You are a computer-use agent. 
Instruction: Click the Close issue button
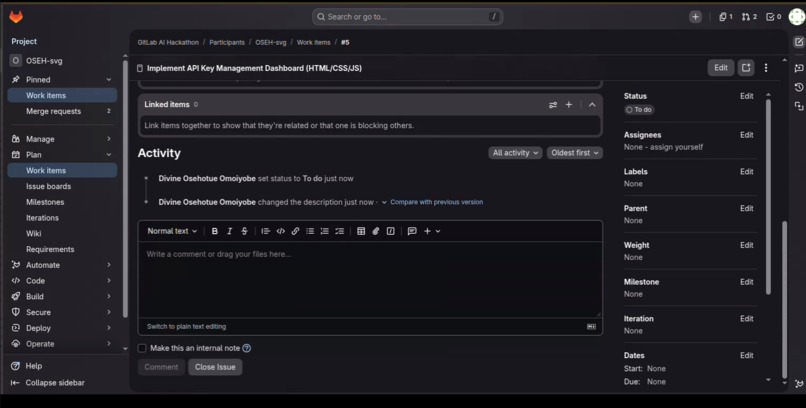pyautogui.click(x=215, y=367)
